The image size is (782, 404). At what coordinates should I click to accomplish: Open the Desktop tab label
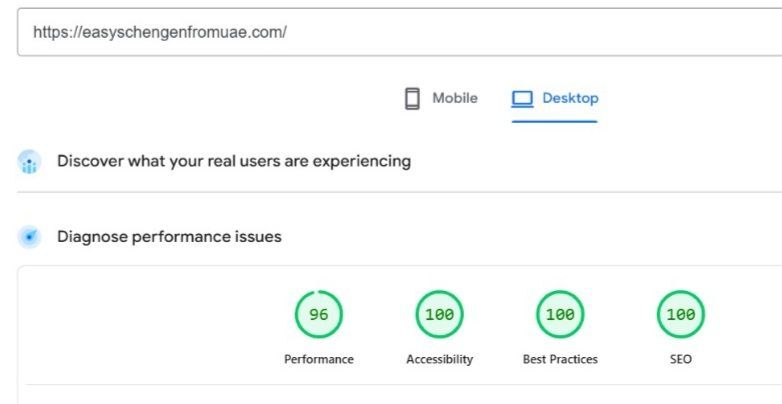(x=570, y=99)
